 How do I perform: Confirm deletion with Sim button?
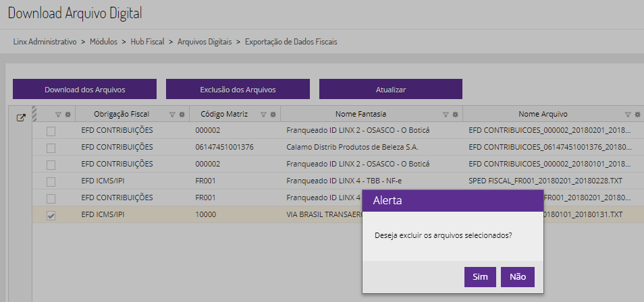point(480,277)
